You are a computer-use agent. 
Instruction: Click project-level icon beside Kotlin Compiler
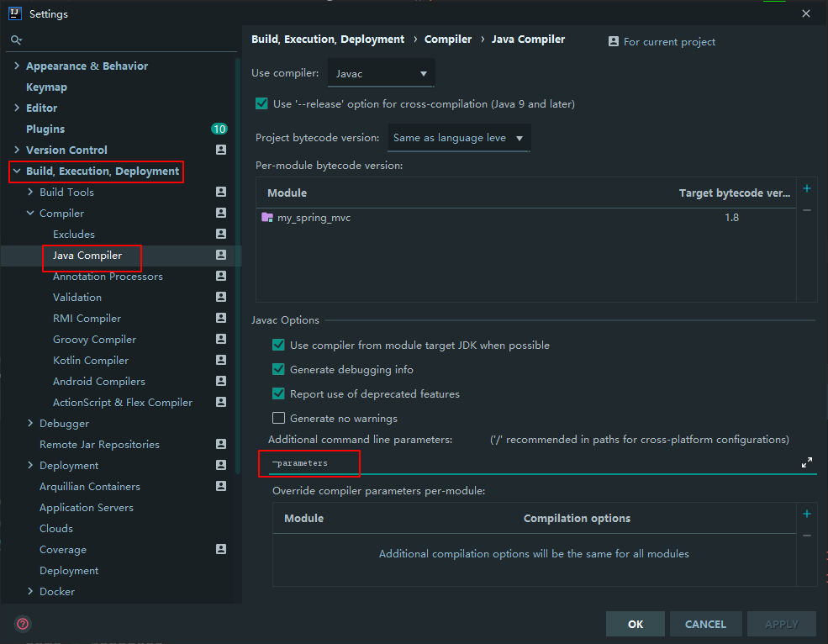(221, 360)
